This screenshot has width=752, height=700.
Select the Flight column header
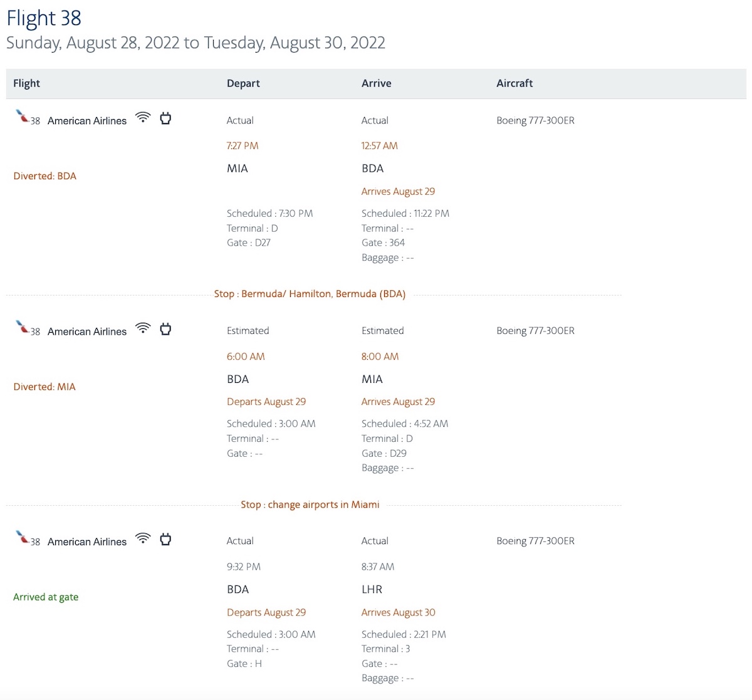click(x=26, y=83)
